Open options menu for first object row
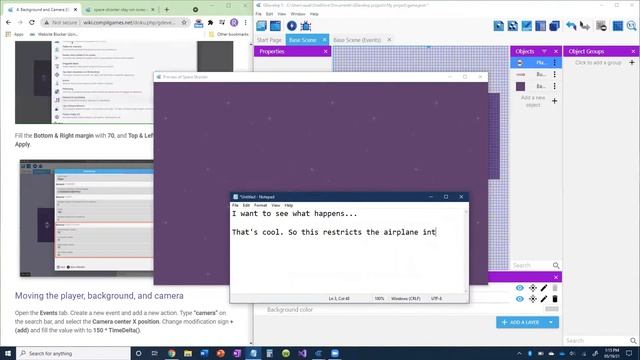640x360 pixels. click(554, 62)
